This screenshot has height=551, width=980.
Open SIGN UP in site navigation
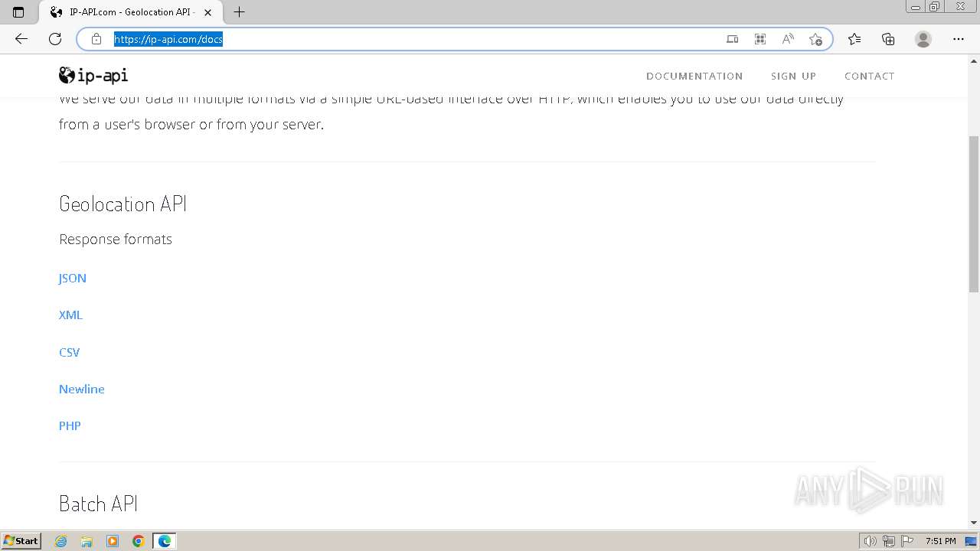tap(793, 76)
